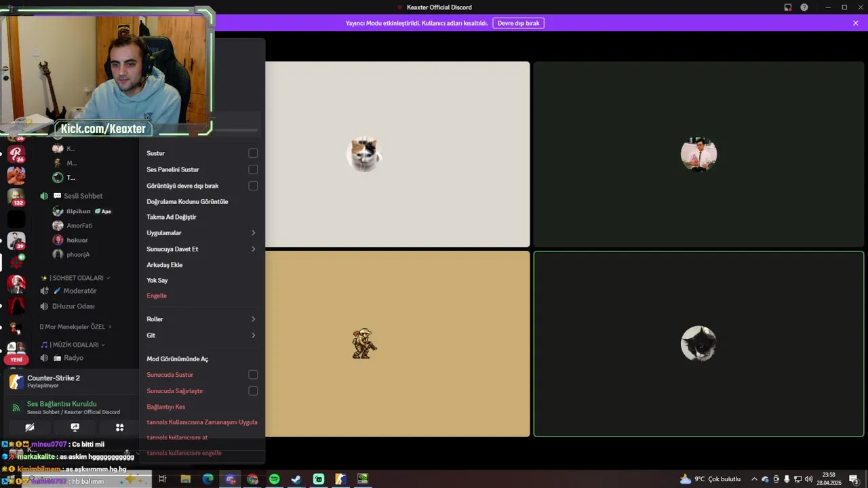This screenshot has width=868, height=488.
Task: Toggle Görüntüyü devre dışı bırak checkbox
Action: tap(253, 186)
